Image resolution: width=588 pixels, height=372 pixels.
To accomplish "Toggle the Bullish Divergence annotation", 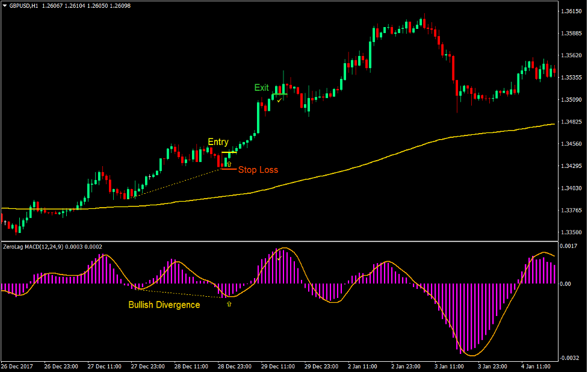I will point(164,305).
